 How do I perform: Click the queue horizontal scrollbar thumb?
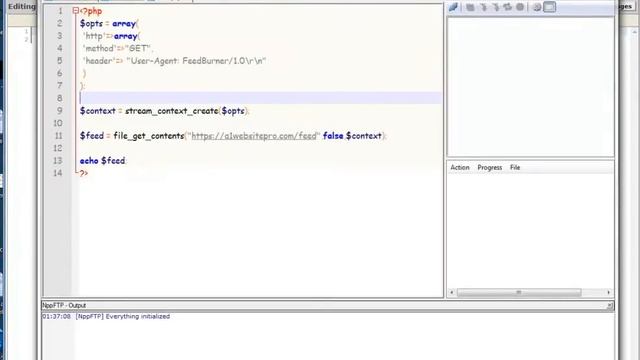click(519, 292)
